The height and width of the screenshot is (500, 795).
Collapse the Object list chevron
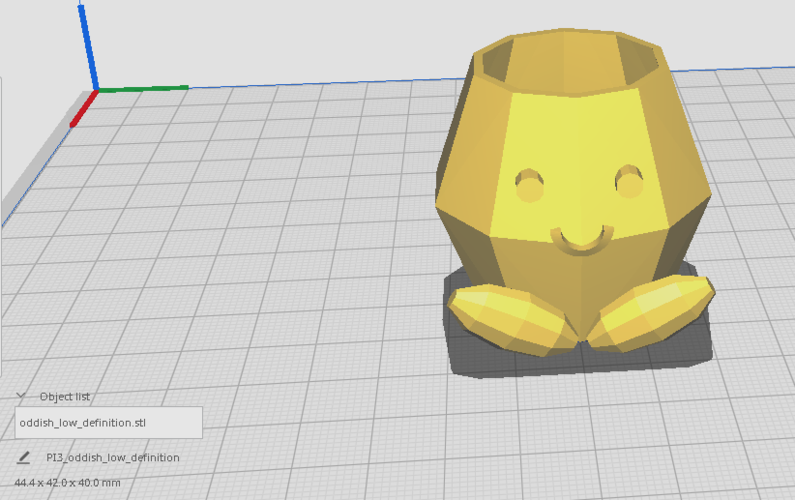point(21,396)
